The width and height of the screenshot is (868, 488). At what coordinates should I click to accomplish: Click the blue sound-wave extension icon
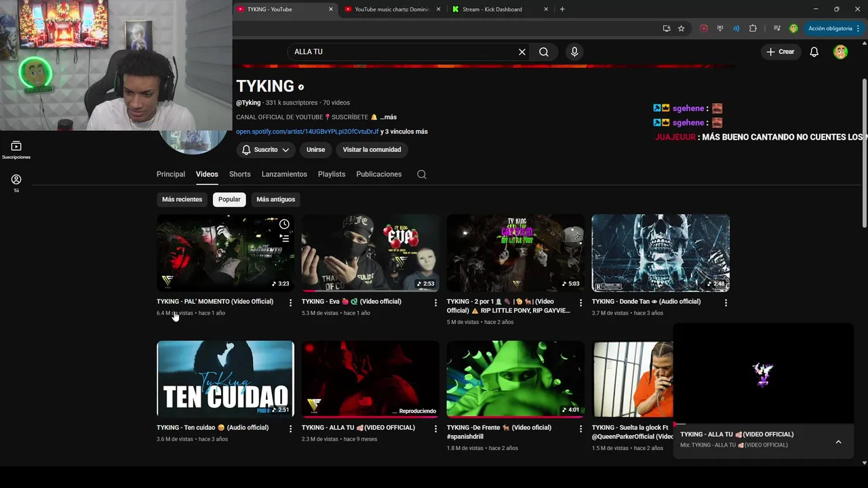(x=736, y=28)
